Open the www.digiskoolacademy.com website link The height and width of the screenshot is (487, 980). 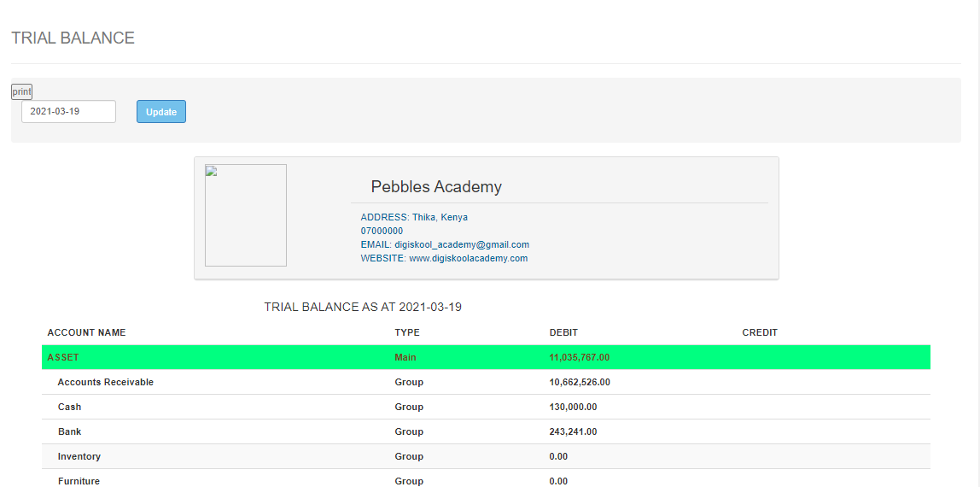tap(468, 258)
